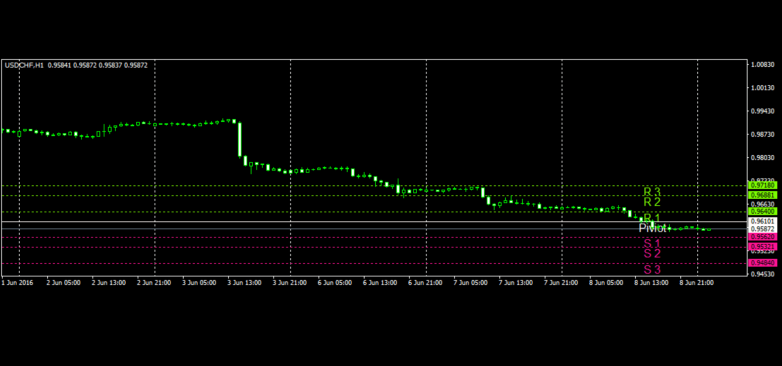Viewport: 782px width, 366px height.
Task: Click the 8 Jun 21:00 time label
Action: click(697, 283)
